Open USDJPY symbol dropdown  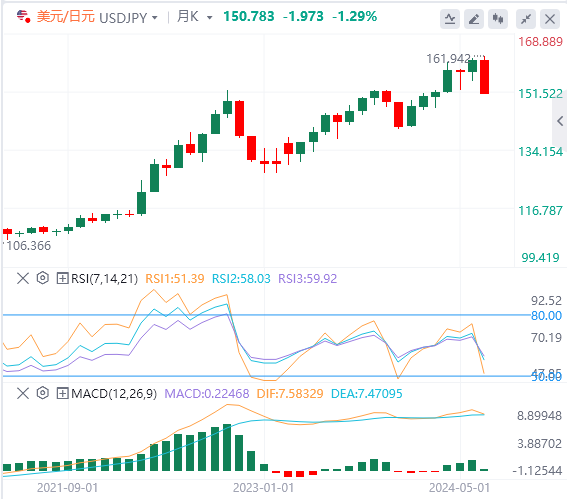[x=128, y=17]
